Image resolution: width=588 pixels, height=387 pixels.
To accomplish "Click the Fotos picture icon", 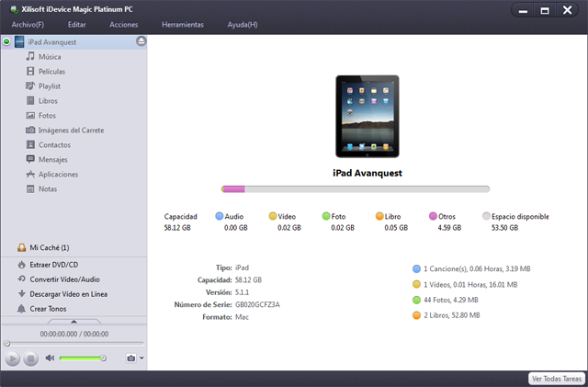I will (30, 115).
